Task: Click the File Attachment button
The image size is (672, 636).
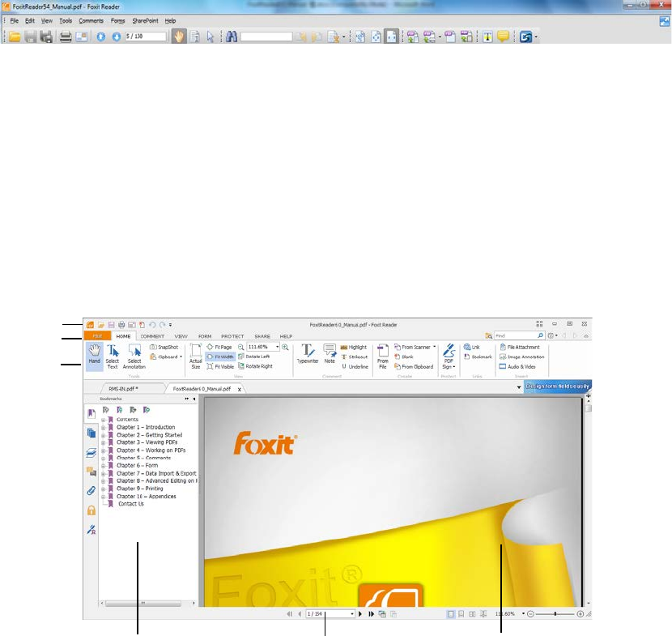Action: click(520, 347)
